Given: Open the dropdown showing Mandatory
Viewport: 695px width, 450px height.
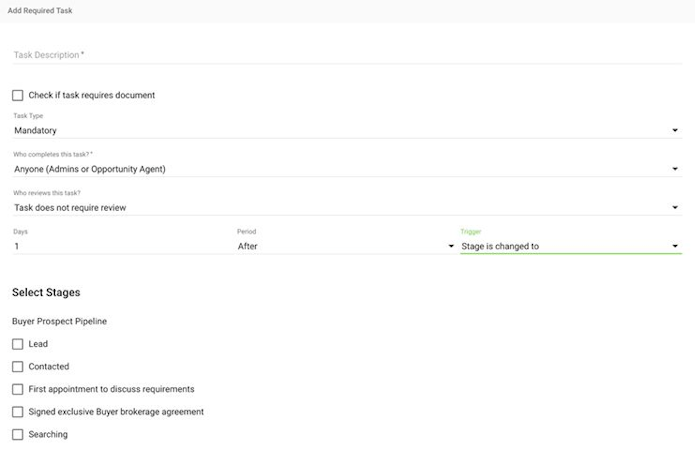Looking at the screenshot, I should click(x=340, y=130).
